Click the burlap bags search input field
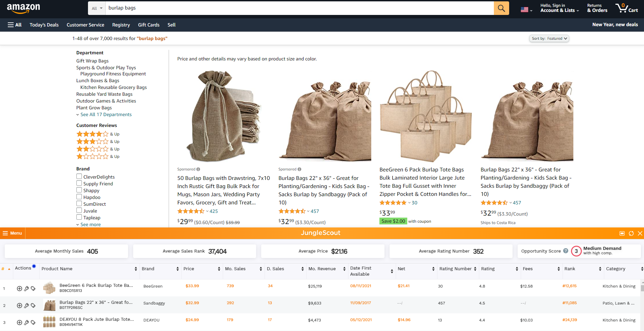Image resolution: width=644 pixels, height=331 pixels. (300, 8)
